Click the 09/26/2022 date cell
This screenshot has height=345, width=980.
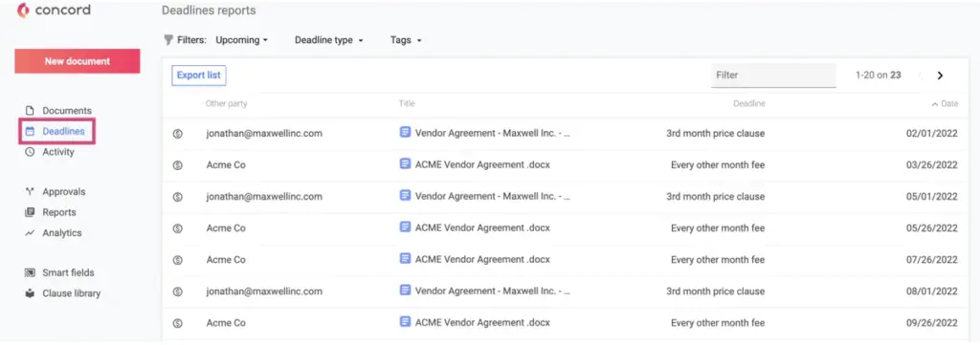point(932,323)
